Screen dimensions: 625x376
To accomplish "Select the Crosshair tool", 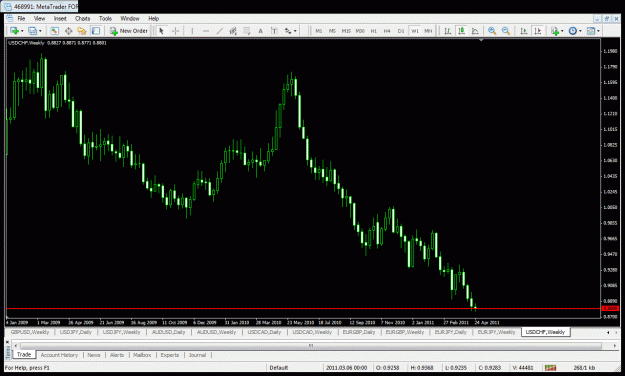I will 175,31.
